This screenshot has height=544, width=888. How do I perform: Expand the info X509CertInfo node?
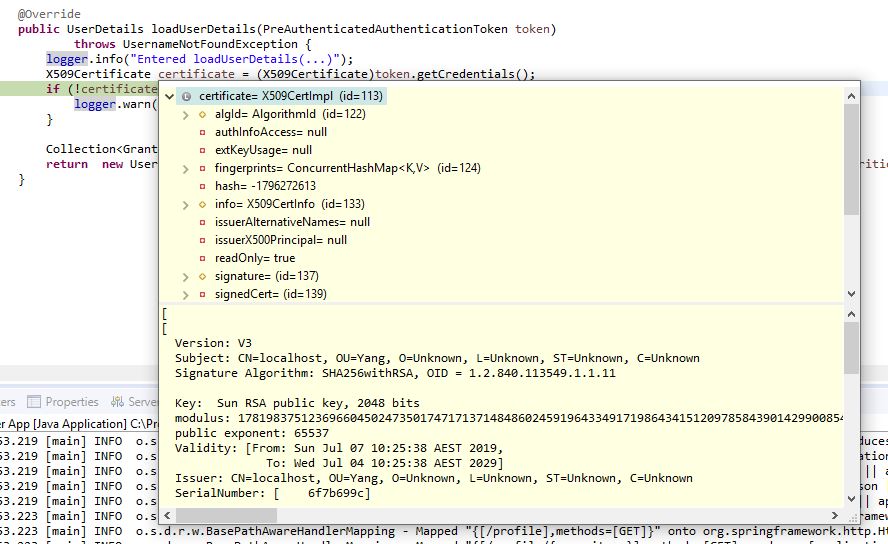(186, 204)
